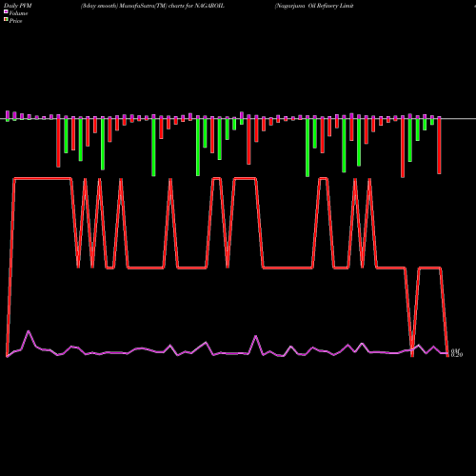Click the "MunafaSutra(TM) charts for NAGAROIL" heading
Screen dimensions: 476x476
click(172, 6)
